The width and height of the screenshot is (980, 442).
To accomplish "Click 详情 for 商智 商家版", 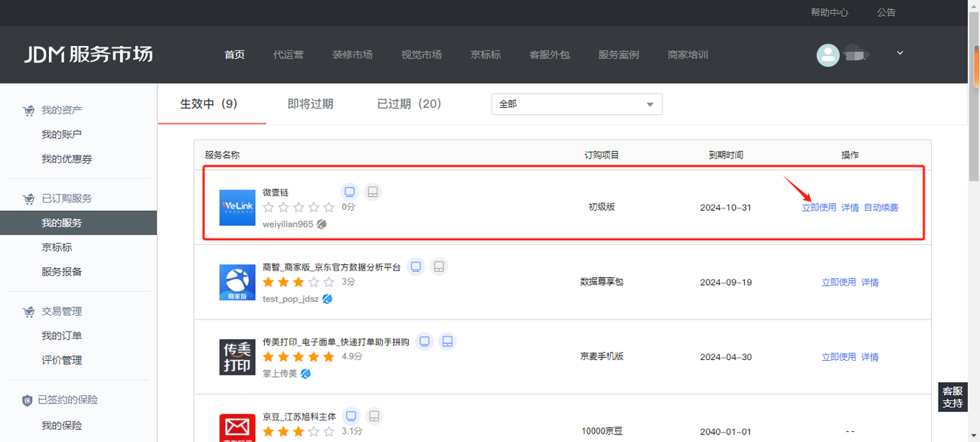I will (870, 283).
